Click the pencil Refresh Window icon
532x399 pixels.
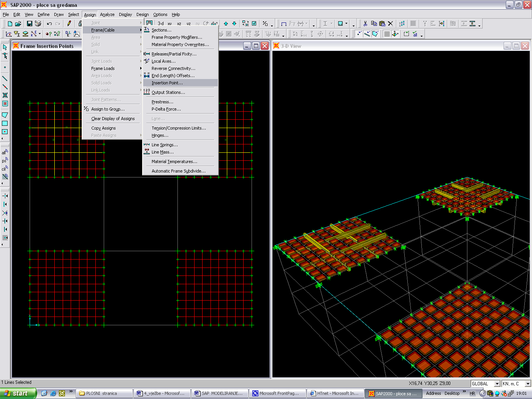tap(69, 24)
